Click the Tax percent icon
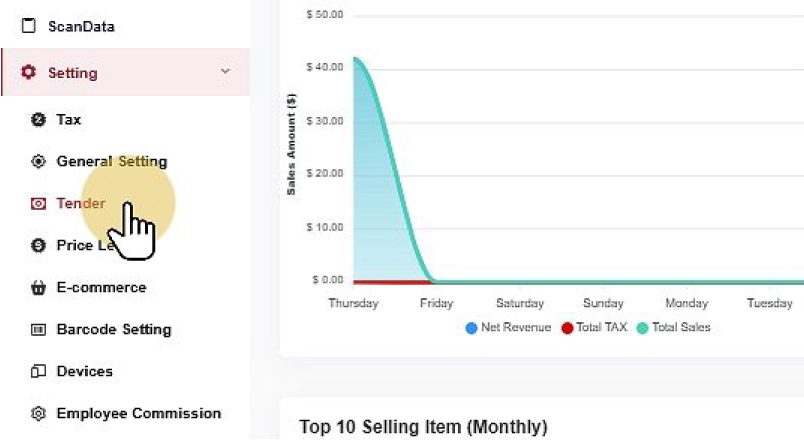The width and height of the screenshot is (804, 440). 39,120
